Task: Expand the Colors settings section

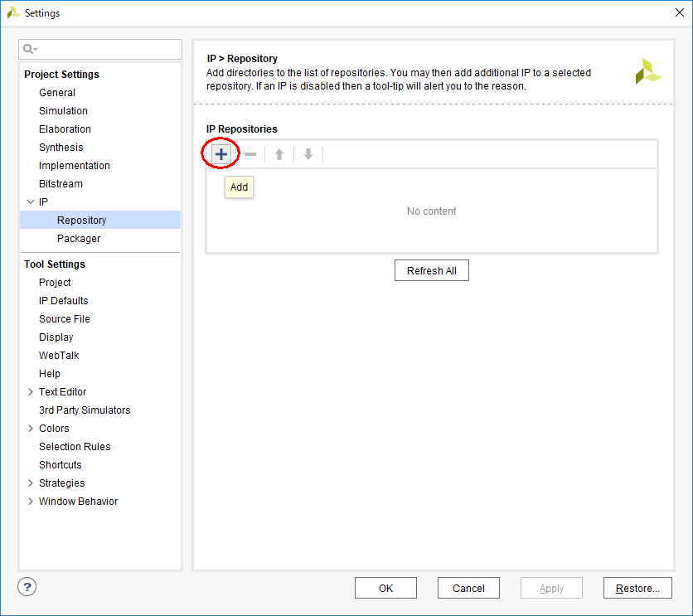Action: point(31,429)
